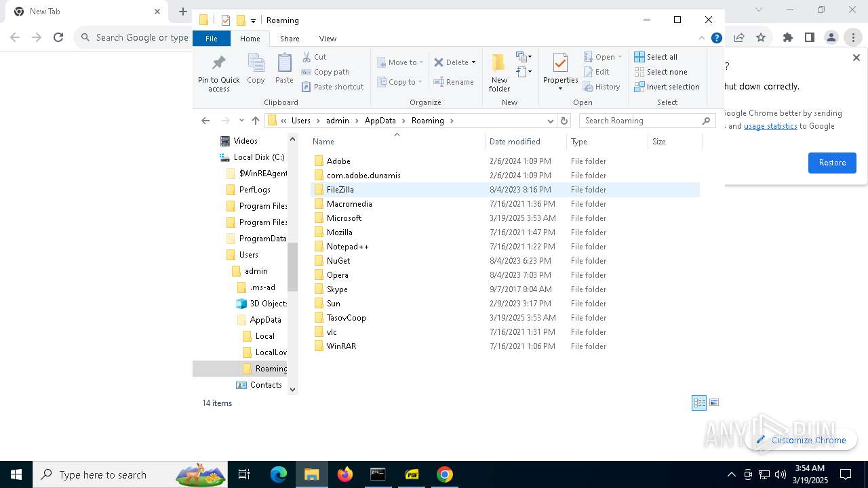This screenshot has height=488, width=868.
Task: Sort by Date modified column
Action: coord(526,142)
